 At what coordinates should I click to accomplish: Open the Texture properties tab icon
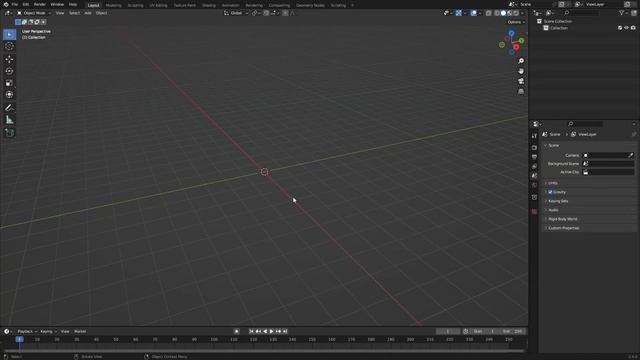pos(534,211)
